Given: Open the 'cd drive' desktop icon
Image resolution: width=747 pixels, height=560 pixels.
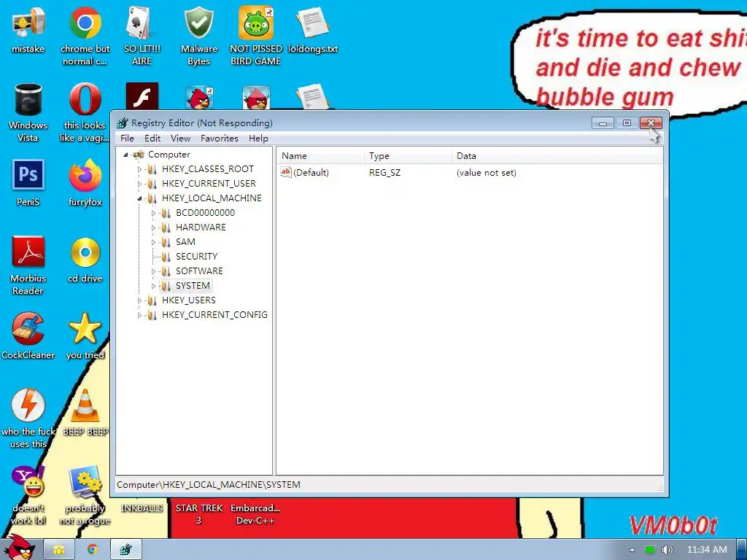Looking at the screenshot, I should tap(85, 260).
